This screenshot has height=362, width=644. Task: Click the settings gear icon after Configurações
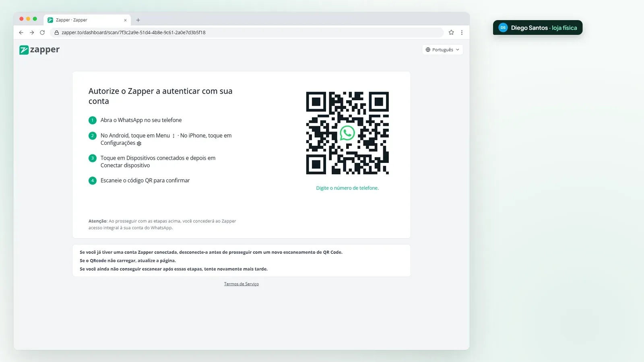(x=139, y=144)
